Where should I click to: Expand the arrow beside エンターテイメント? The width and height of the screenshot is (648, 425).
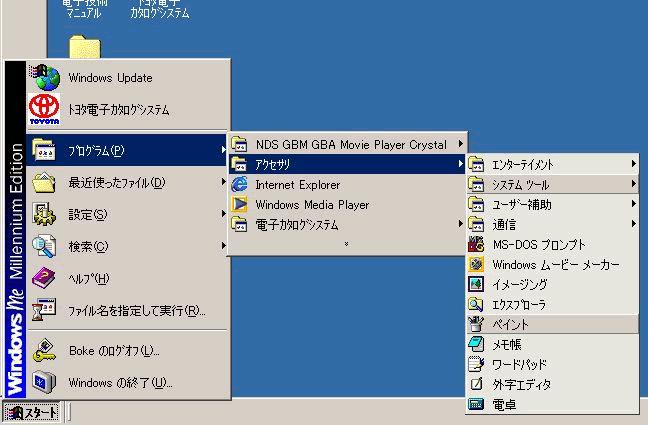coord(634,164)
